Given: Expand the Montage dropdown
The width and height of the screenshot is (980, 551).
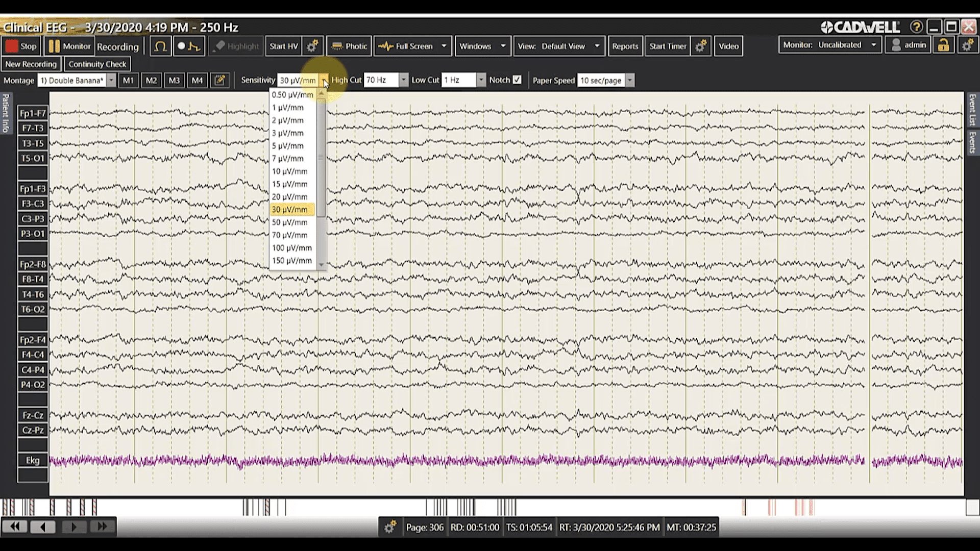Looking at the screenshot, I should click(x=111, y=80).
